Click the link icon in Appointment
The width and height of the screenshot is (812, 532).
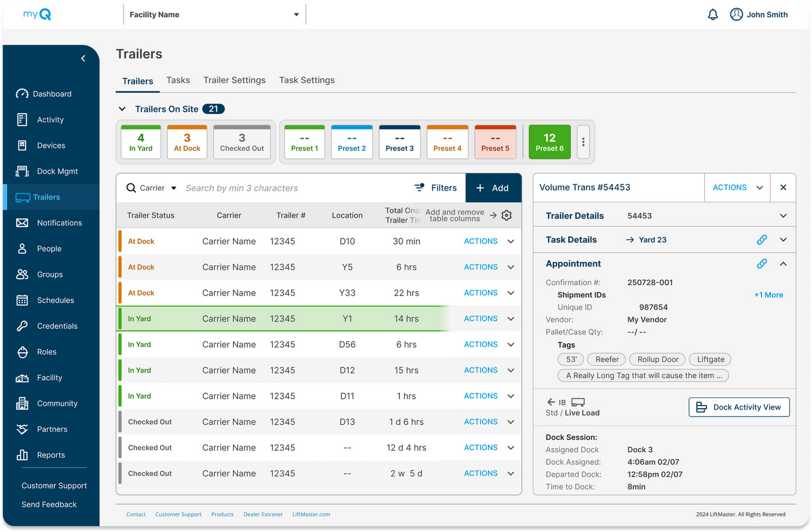pyautogui.click(x=762, y=264)
